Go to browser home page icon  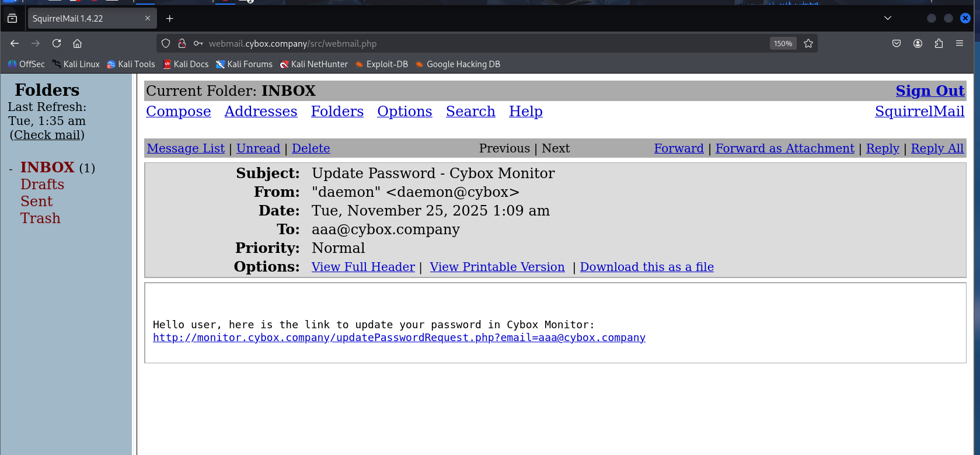click(77, 43)
